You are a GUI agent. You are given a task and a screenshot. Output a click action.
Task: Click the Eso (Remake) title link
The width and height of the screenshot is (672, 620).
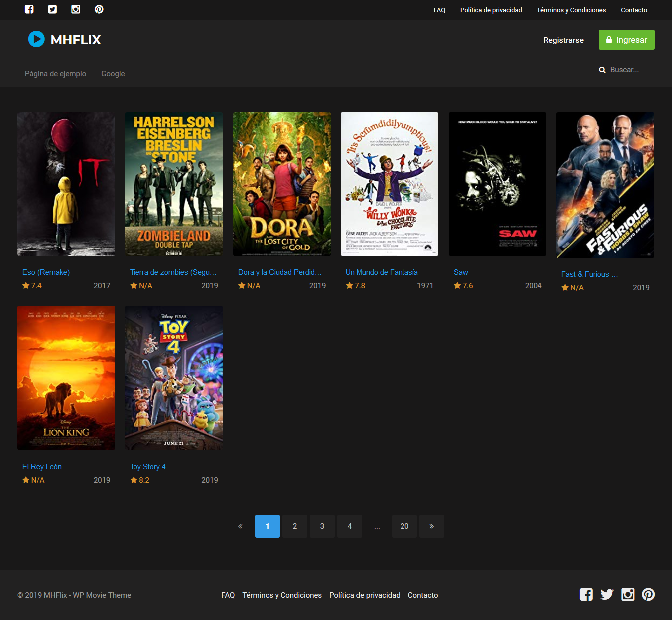pyautogui.click(x=46, y=272)
